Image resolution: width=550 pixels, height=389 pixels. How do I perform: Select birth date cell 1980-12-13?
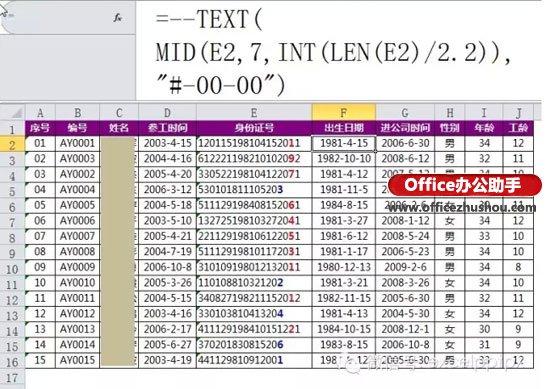tap(344, 267)
